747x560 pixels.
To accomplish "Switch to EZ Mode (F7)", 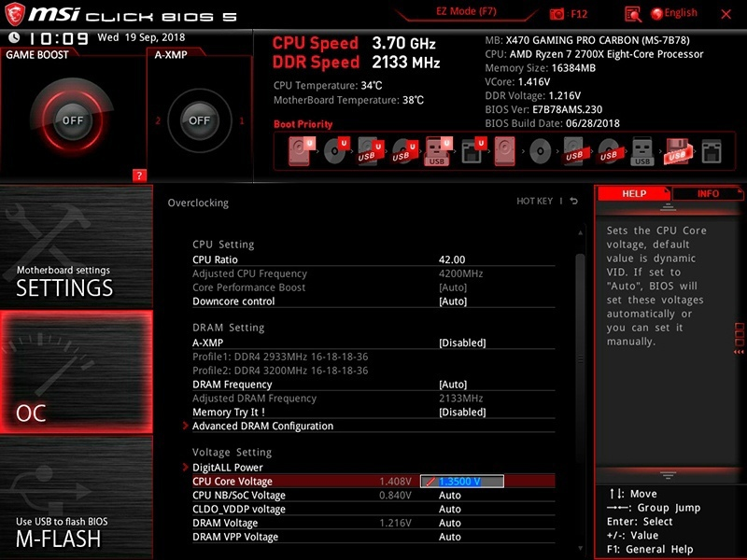I will pos(466,11).
